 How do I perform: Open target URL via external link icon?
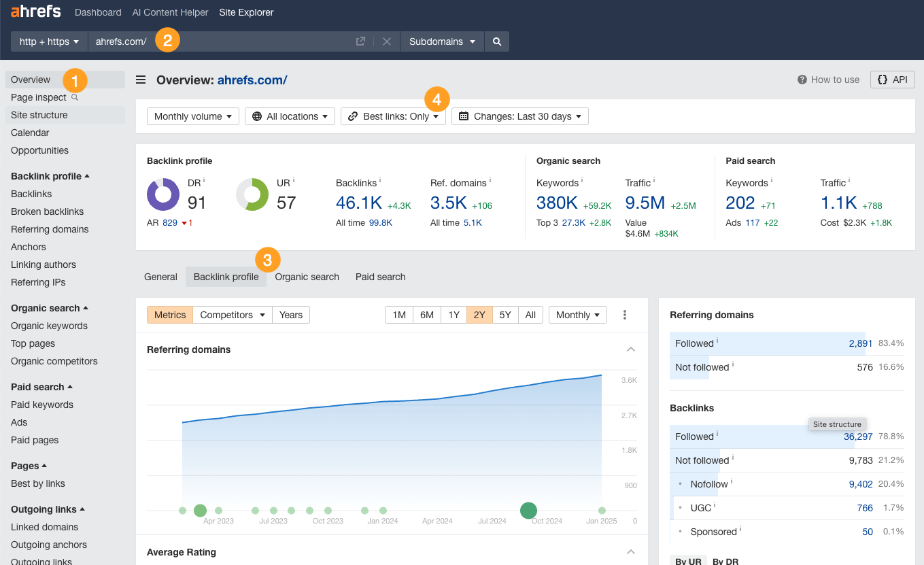(360, 41)
